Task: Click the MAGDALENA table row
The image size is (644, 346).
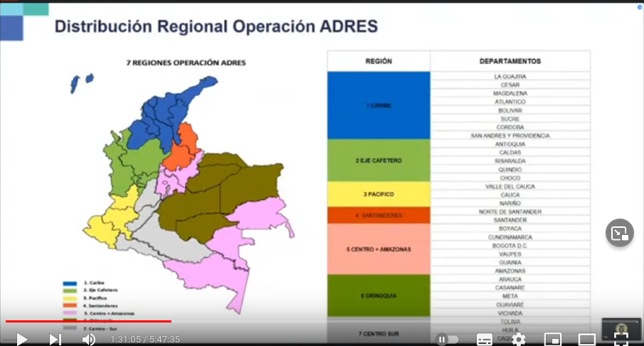Action: (510, 93)
